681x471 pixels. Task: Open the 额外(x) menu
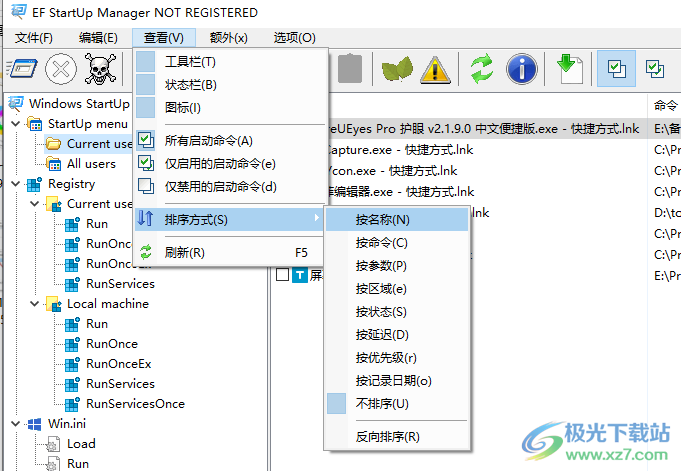click(x=228, y=38)
